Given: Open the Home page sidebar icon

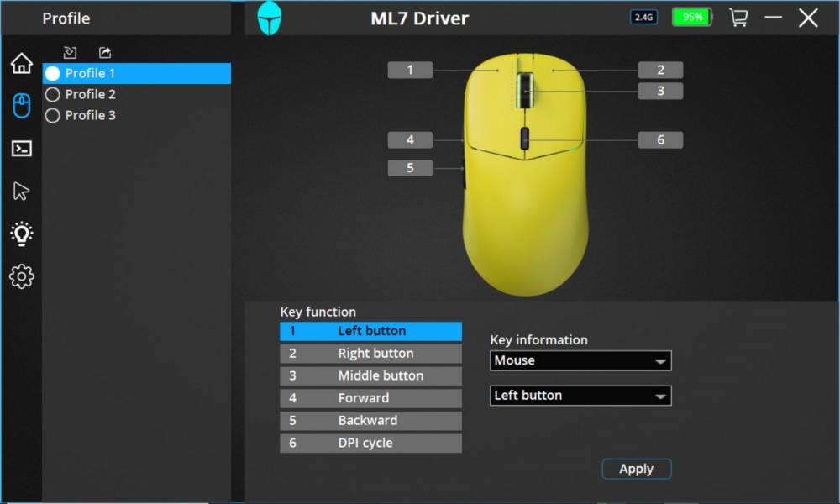Looking at the screenshot, I should coord(22,63).
